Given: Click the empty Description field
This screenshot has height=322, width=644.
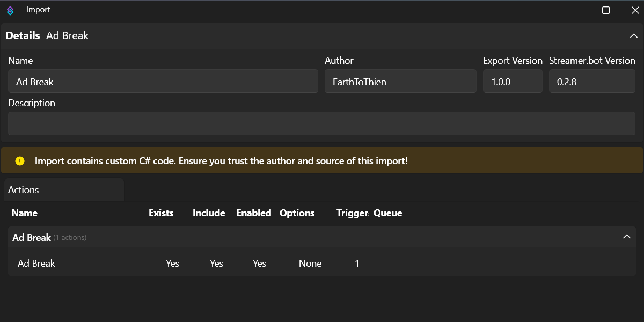Looking at the screenshot, I should pyautogui.click(x=321, y=123).
